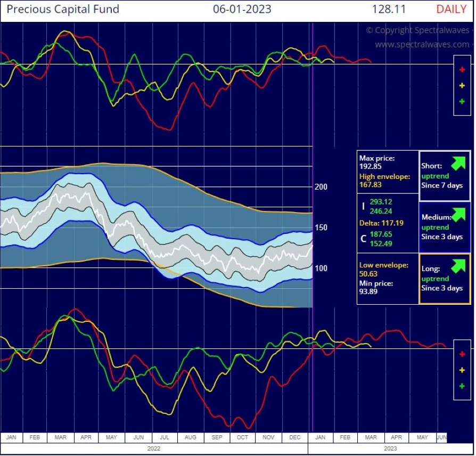Open the Precious Capital Fund title
The width and height of the screenshot is (476, 456).
[63, 9]
